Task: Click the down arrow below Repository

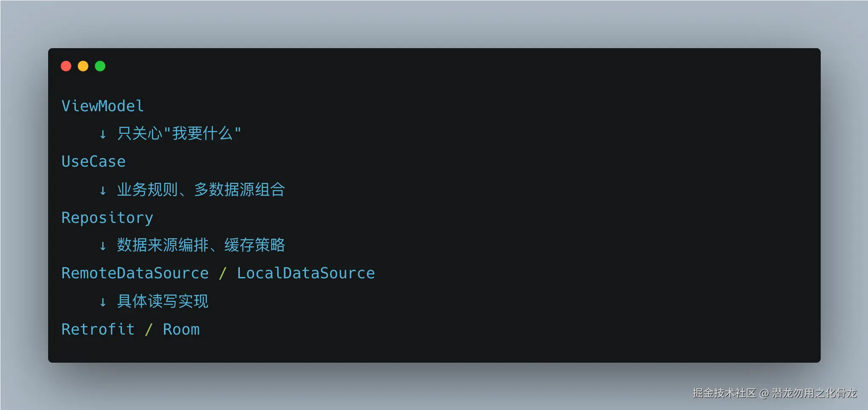Action: click(103, 246)
